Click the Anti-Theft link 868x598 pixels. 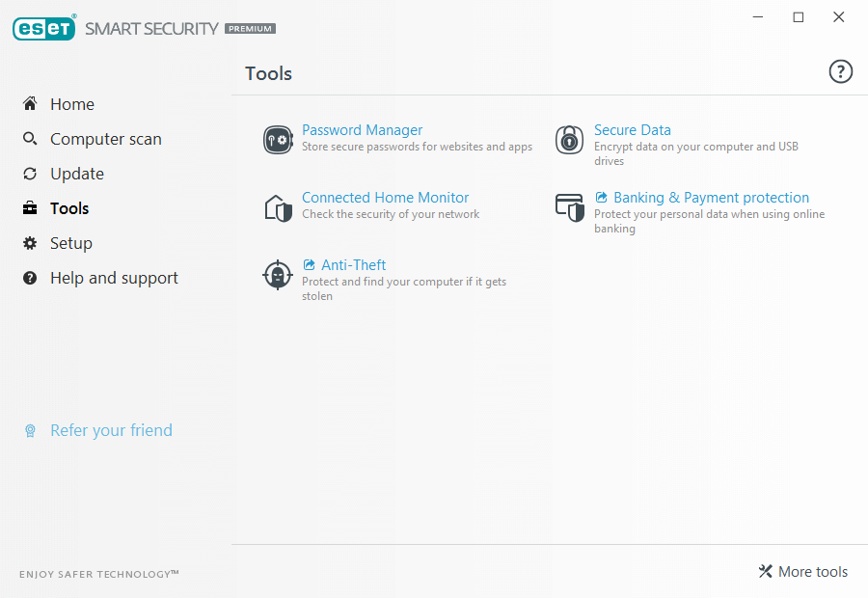pos(353,265)
